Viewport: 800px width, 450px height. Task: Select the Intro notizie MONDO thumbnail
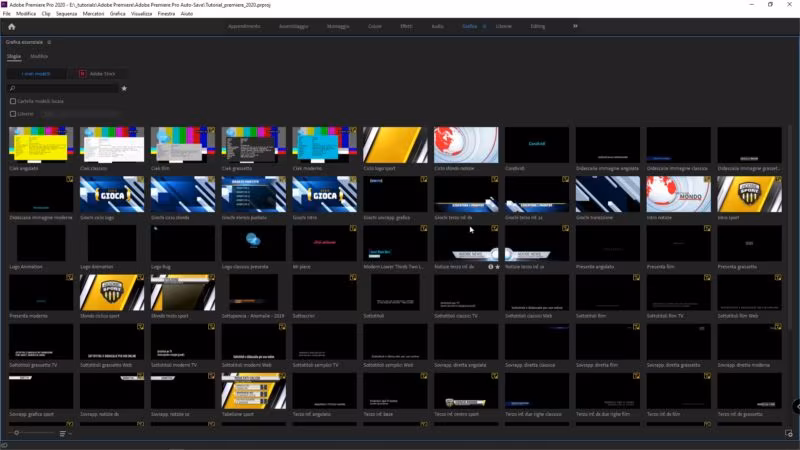(679, 194)
